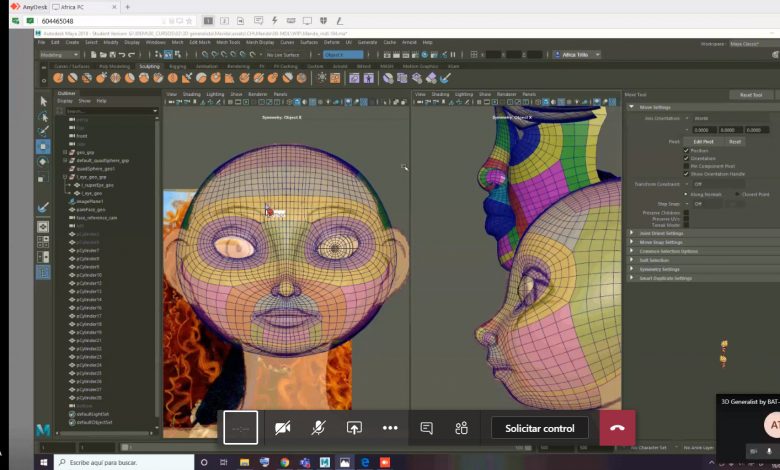Switch to the Rigging shelf tab

pyautogui.click(x=178, y=66)
